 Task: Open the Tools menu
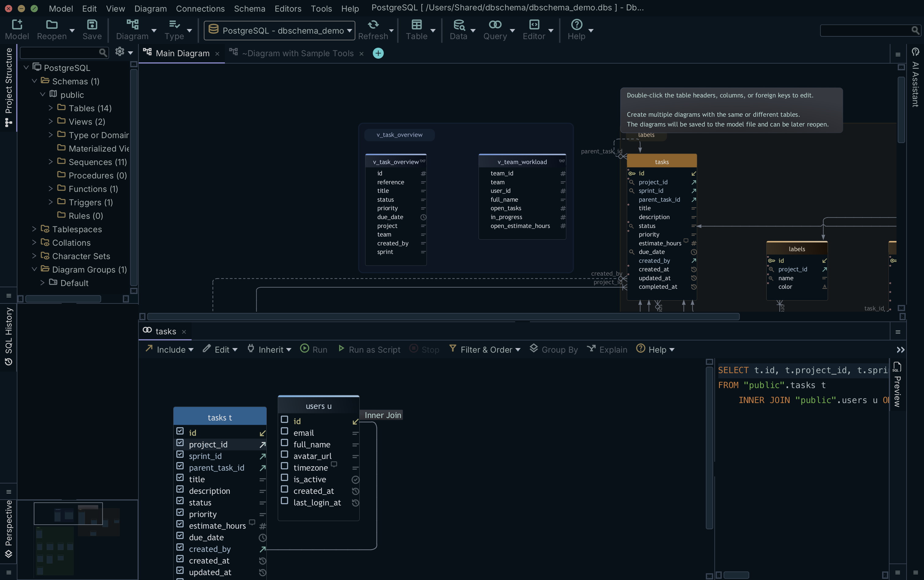[x=321, y=9]
